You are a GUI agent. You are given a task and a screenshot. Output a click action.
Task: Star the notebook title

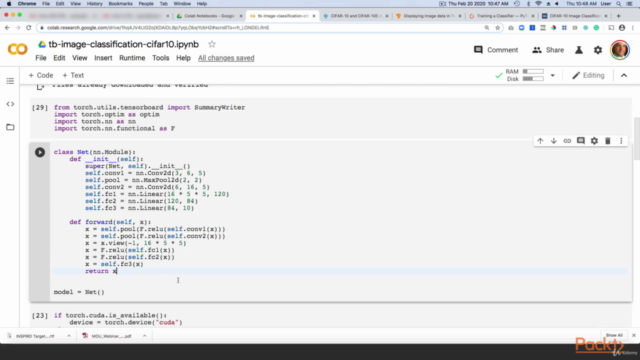click(211, 44)
